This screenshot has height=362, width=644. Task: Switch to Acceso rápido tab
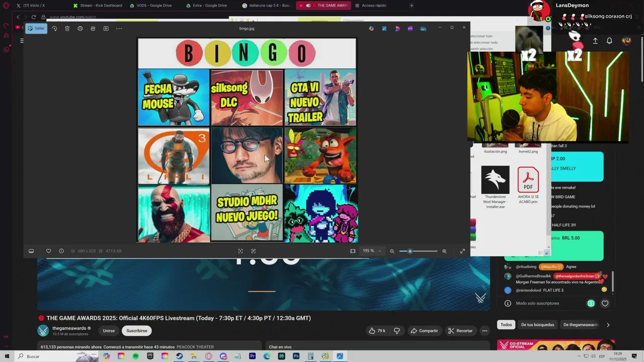coord(371,6)
